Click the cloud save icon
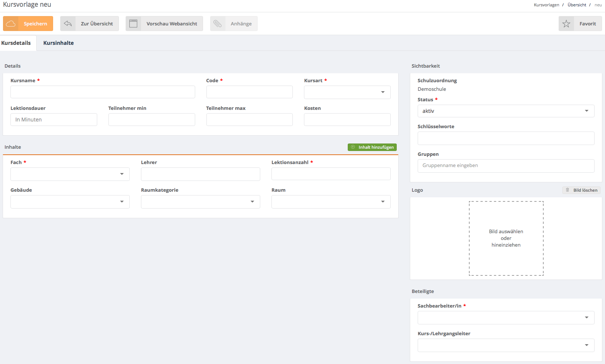Viewport: 605px width, 364px height. point(11,24)
